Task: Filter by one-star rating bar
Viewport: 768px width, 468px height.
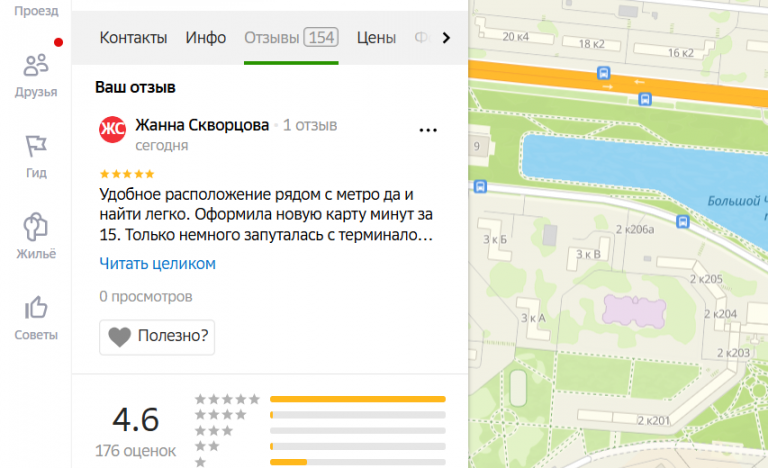Action: pyautogui.click(x=358, y=462)
